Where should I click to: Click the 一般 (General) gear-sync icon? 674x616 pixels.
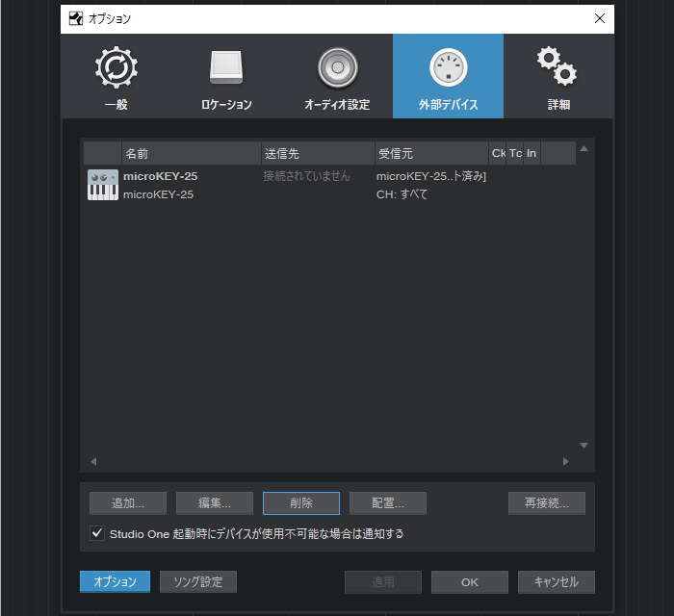click(x=116, y=67)
